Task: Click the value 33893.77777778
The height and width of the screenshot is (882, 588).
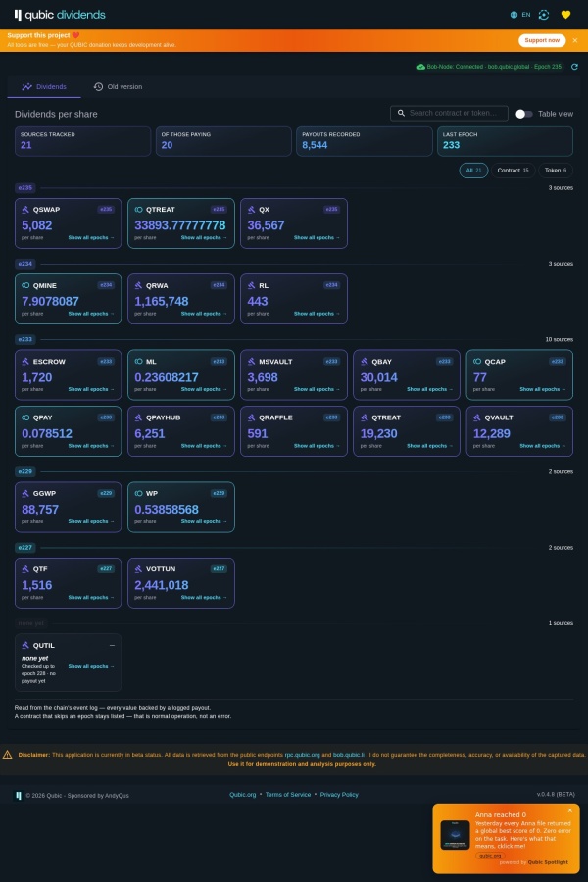Action: pyautogui.click(x=180, y=225)
